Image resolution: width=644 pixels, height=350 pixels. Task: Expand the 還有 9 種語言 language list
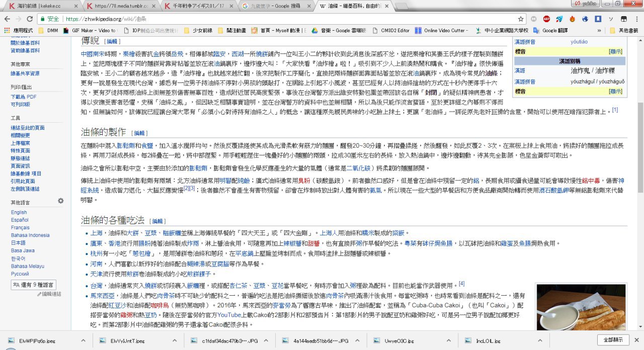point(33,285)
